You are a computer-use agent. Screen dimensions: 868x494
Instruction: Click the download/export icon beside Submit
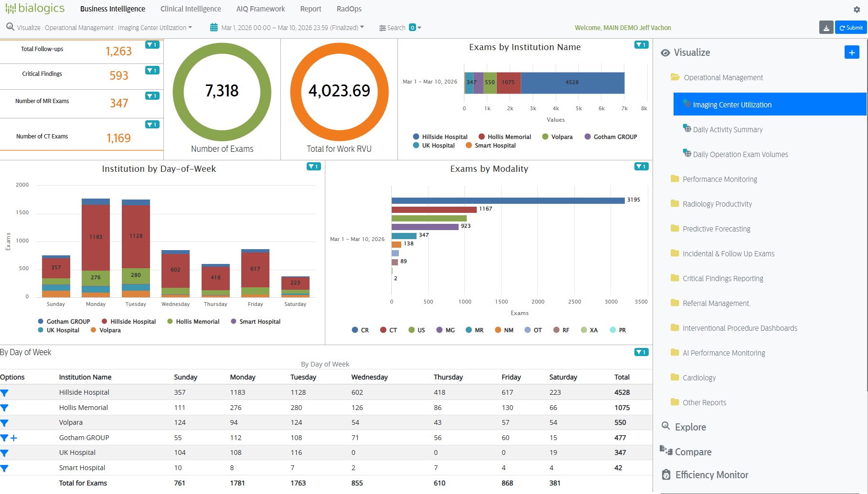(x=826, y=27)
